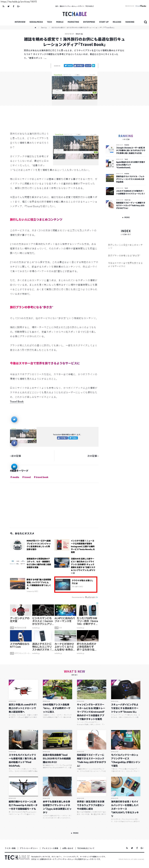
Task: Go to next article link 次の記事
Action: pyautogui.click(x=93, y=456)
